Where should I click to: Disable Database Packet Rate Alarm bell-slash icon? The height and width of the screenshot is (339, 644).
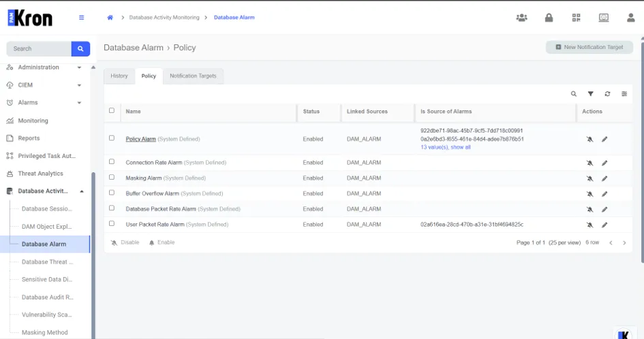[x=589, y=210]
